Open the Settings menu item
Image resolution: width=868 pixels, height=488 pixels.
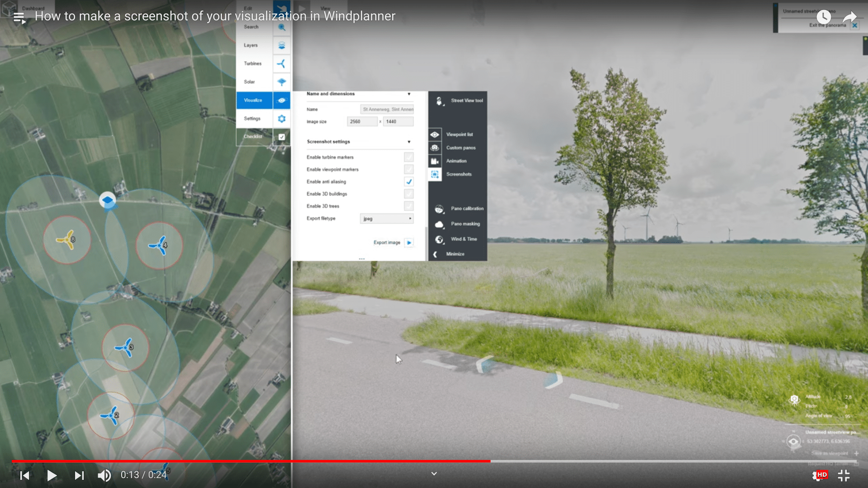(x=255, y=119)
